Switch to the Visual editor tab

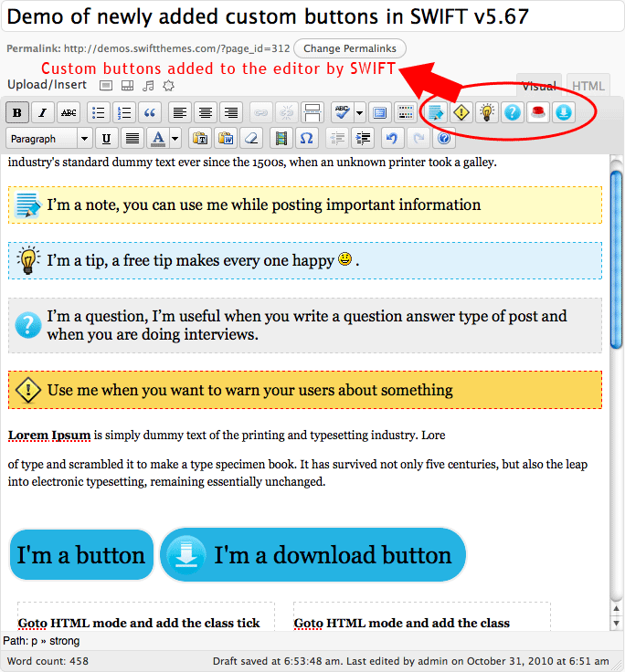click(539, 86)
